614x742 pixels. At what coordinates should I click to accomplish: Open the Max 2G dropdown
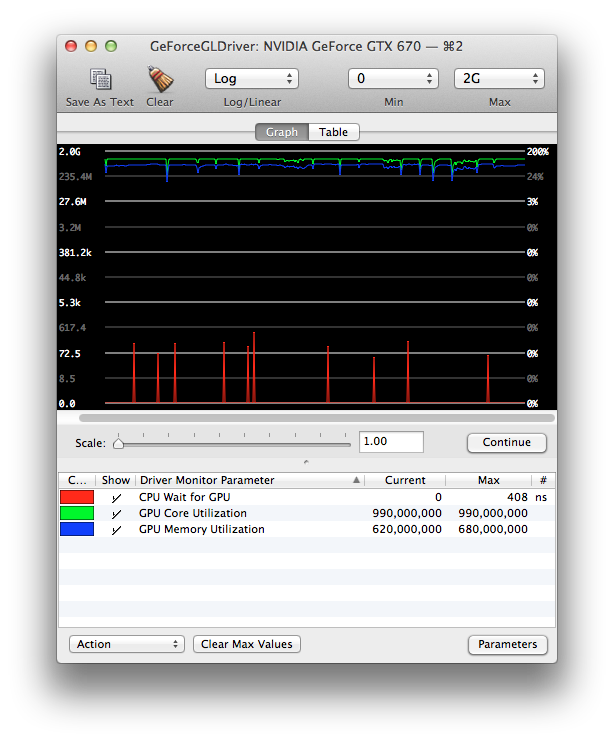[x=499, y=79]
